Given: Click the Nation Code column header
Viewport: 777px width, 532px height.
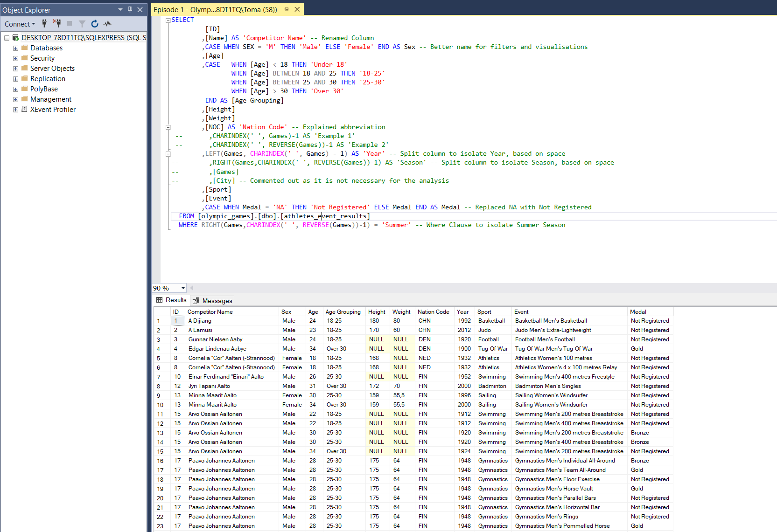Looking at the screenshot, I should (x=434, y=312).
